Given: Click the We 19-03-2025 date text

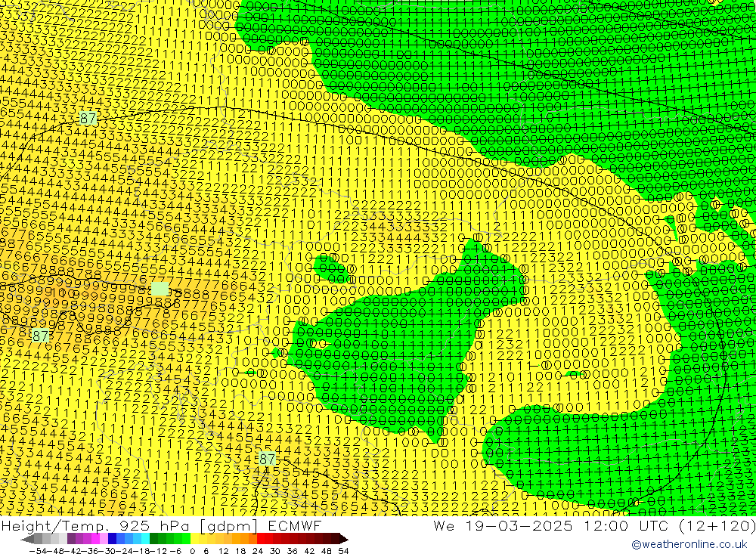Looking at the screenshot, I should coord(503,525).
